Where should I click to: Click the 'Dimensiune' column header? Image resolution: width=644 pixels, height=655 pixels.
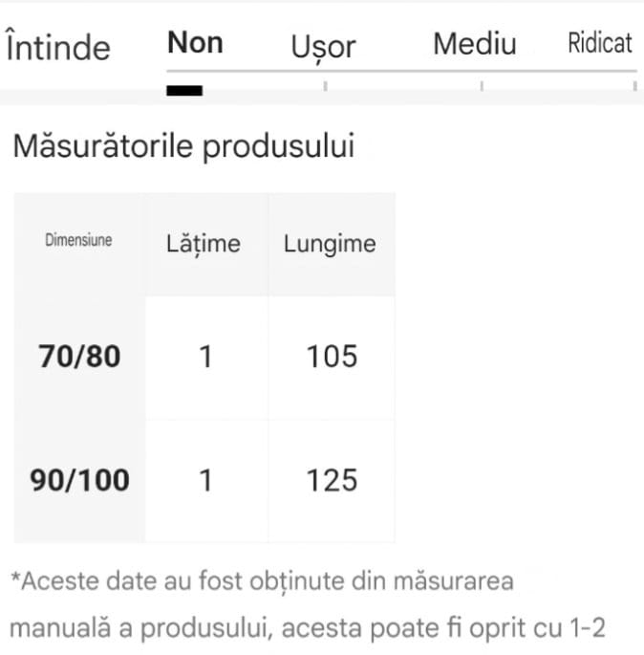(x=78, y=241)
